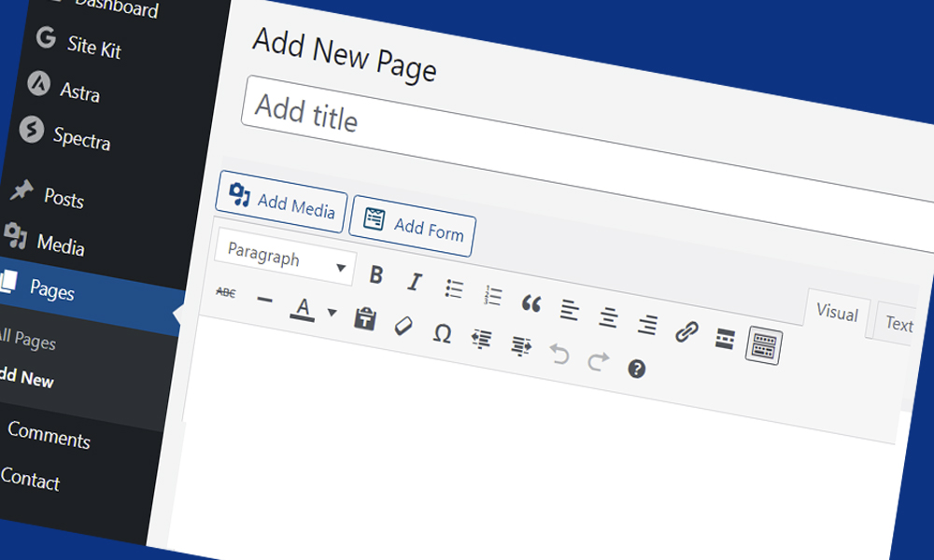Toggle bold formatting
Image resolution: width=934 pixels, height=560 pixels.
tap(375, 275)
